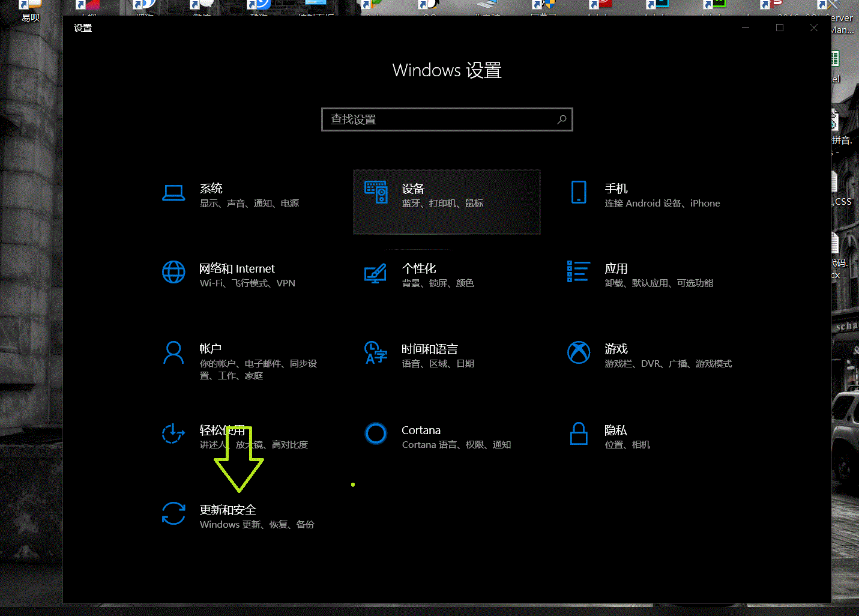859x616 pixels.
Task: Open the 网络和 Internet globe icon
Action: coord(173,272)
